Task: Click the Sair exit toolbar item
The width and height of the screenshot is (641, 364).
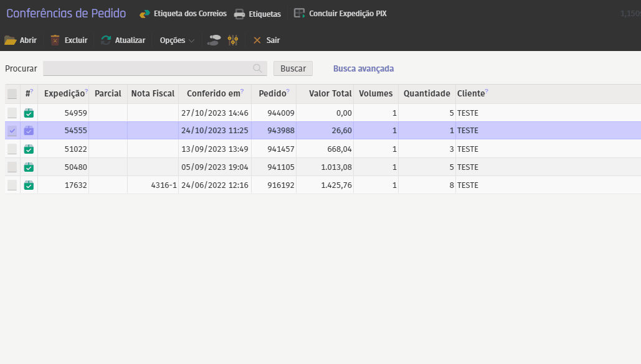Action: [x=266, y=40]
